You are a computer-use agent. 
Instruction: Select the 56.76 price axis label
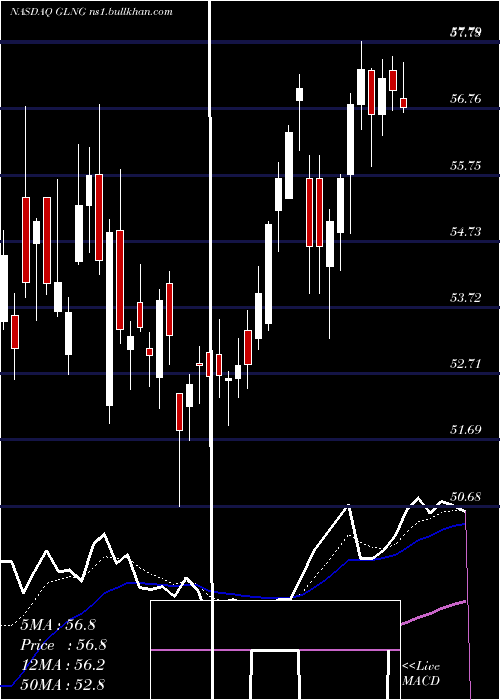pyautogui.click(x=466, y=99)
